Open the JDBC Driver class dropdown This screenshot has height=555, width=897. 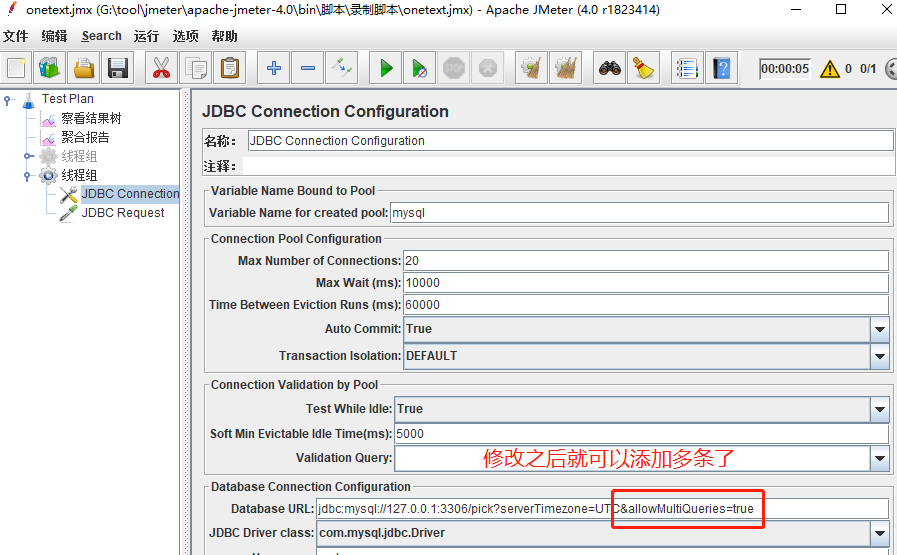tap(879, 533)
